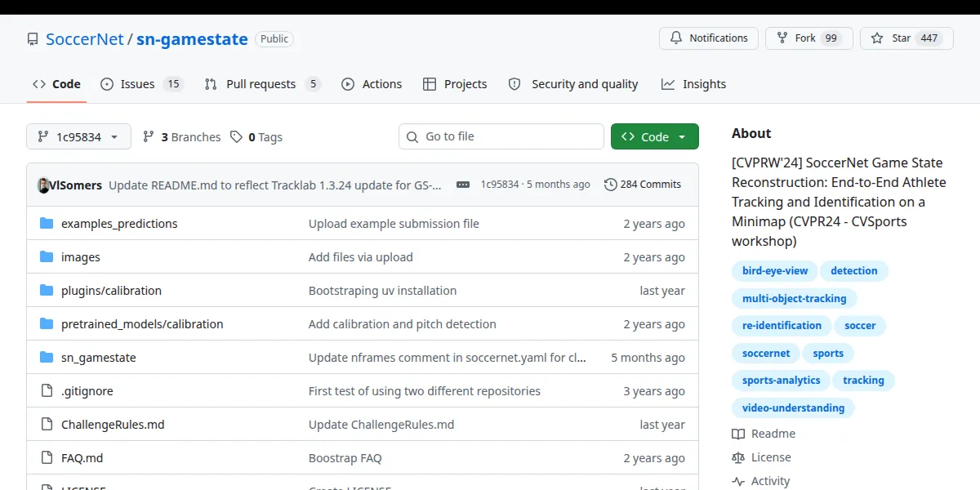Click folder icon for examples_predictions

point(47,224)
